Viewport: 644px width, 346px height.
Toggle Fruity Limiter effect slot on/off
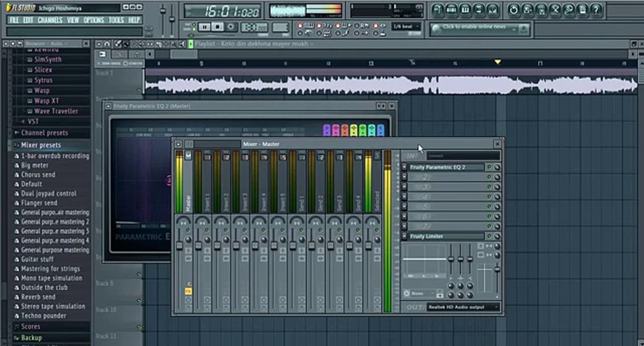coord(489,236)
